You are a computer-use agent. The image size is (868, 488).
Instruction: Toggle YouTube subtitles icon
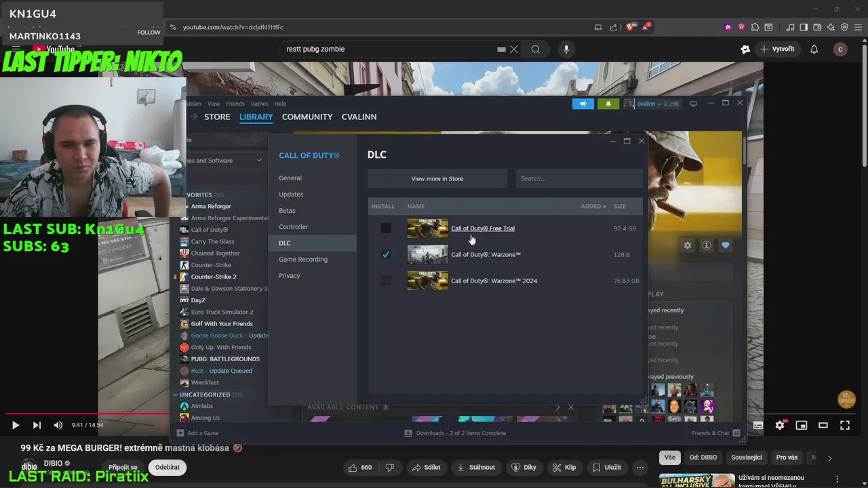click(x=758, y=425)
